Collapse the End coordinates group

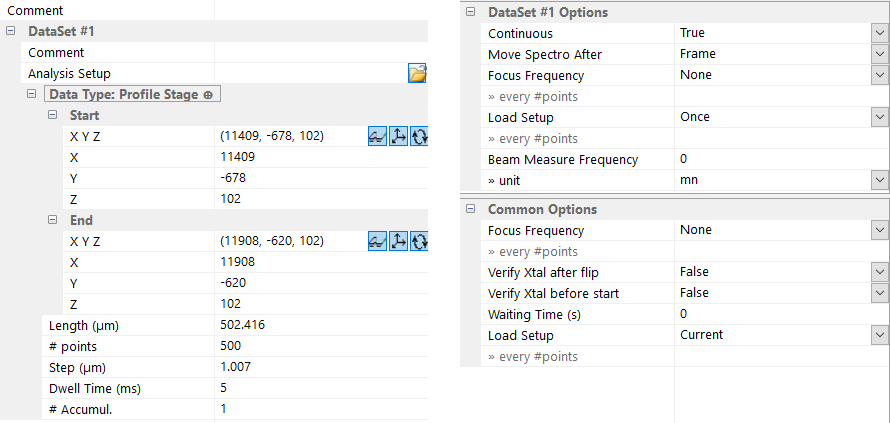[x=54, y=220]
